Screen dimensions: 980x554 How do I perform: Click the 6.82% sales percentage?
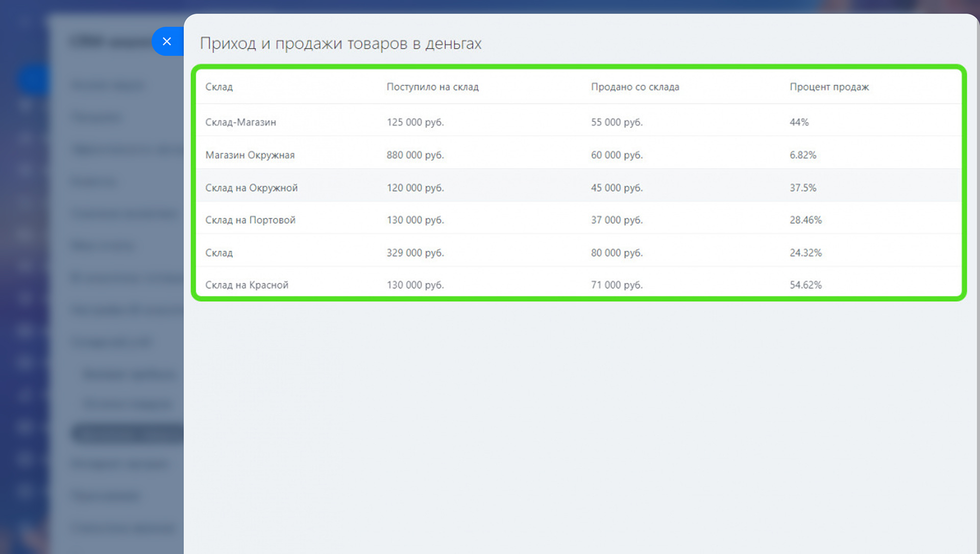coord(803,155)
